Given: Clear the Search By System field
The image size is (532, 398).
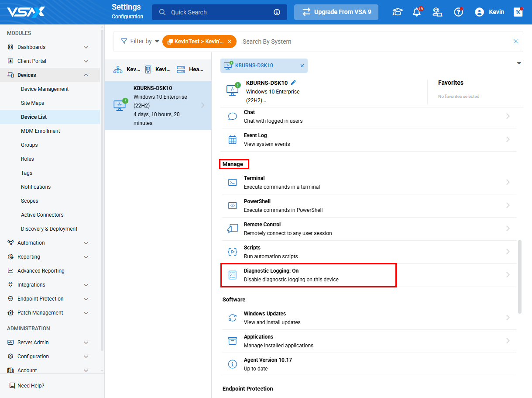Looking at the screenshot, I should 516,42.
